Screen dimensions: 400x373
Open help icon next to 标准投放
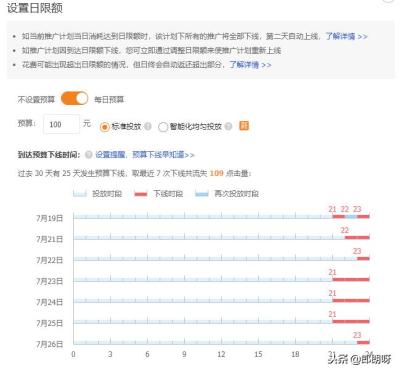pyautogui.click(x=148, y=127)
